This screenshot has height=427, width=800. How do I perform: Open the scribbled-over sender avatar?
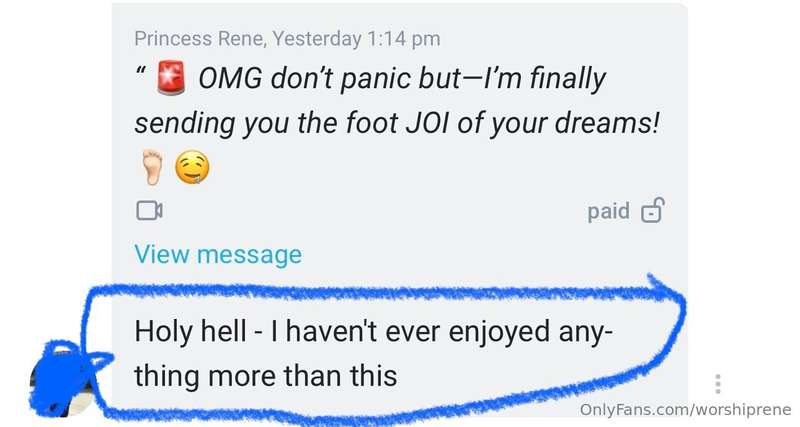(x=64, y=380)
